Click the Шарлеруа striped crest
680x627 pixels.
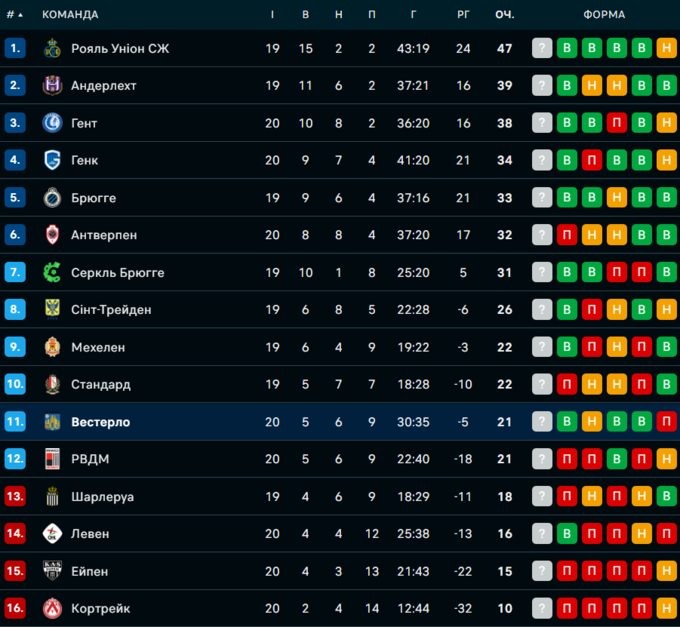(53, 496)
